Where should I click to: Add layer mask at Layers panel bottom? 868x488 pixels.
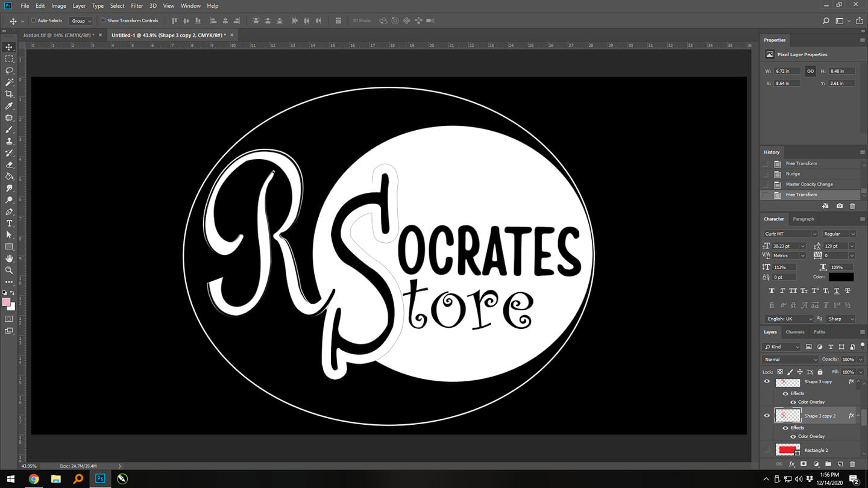804,464
